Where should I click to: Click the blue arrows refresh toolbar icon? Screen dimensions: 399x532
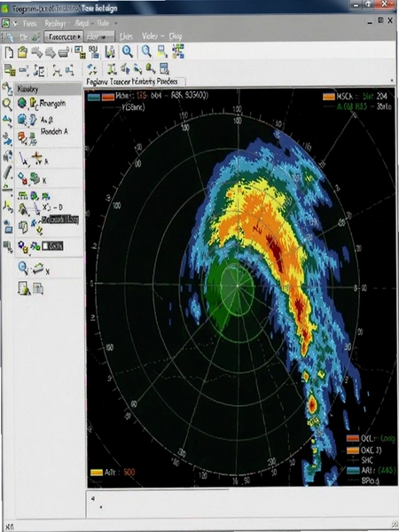click(x=92, y=69)
